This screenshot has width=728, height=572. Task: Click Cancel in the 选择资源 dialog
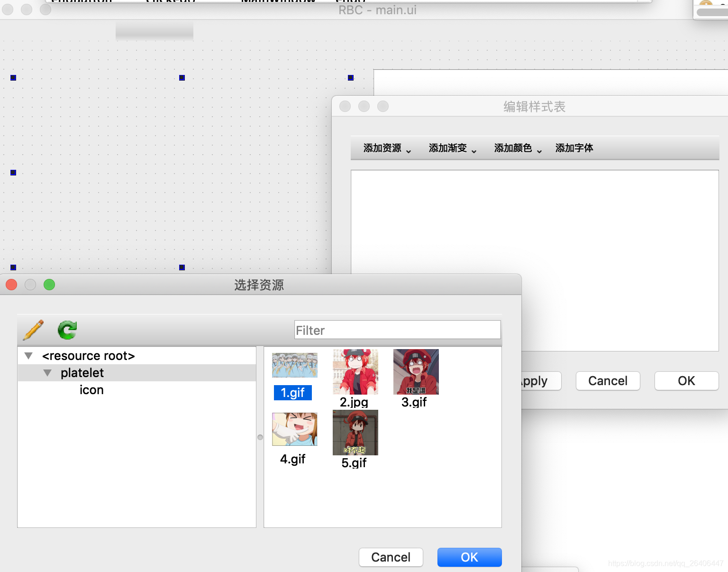coord(391,557)
